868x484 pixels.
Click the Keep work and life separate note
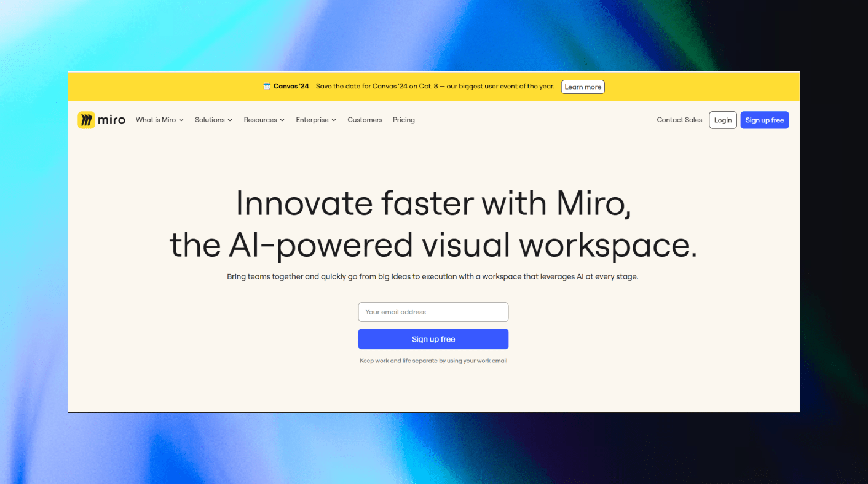433,361
